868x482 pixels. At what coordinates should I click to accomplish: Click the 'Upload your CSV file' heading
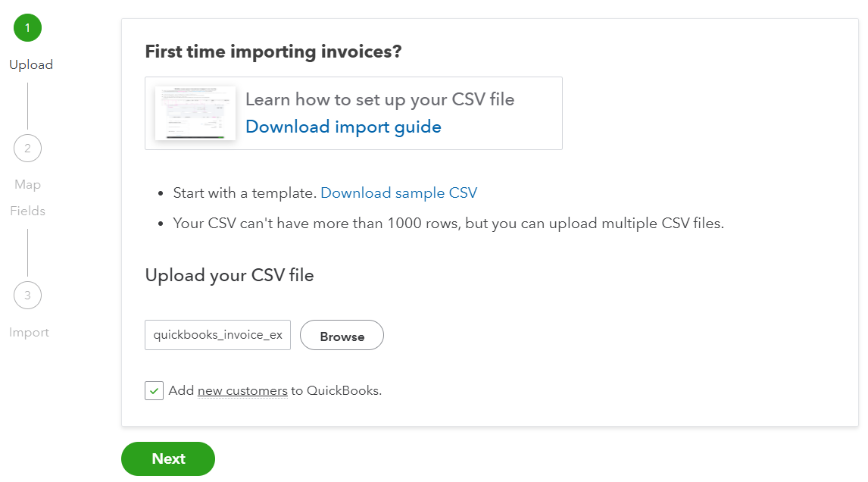pyautogui.click(x=229, y=275)
